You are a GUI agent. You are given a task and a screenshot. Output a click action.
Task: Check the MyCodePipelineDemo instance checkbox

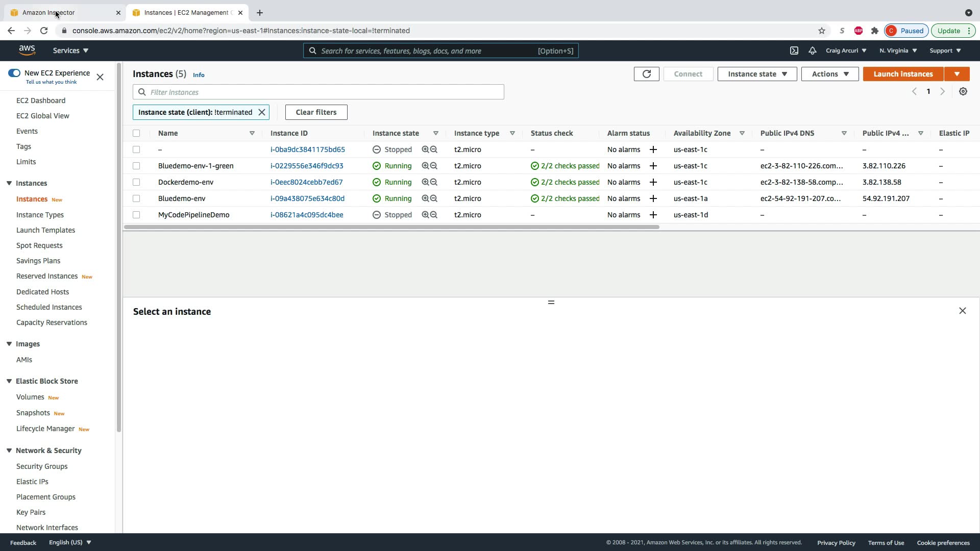tap(136, 215)
